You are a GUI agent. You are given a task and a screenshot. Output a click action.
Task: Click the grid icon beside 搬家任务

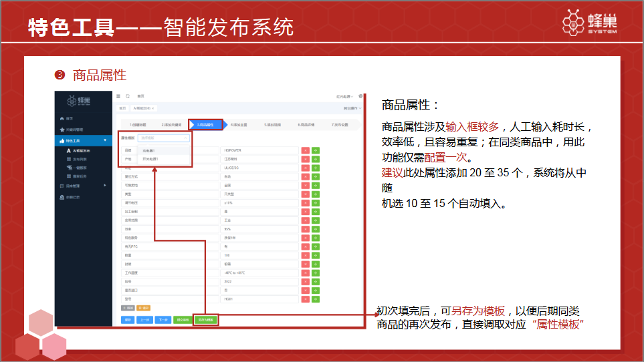pyautogui.click(x=69, y=176)
